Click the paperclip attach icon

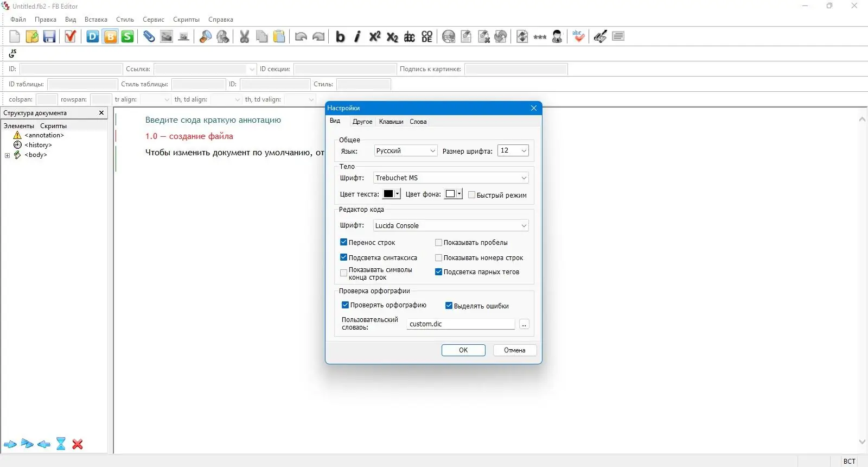click(x=149, y=36)
